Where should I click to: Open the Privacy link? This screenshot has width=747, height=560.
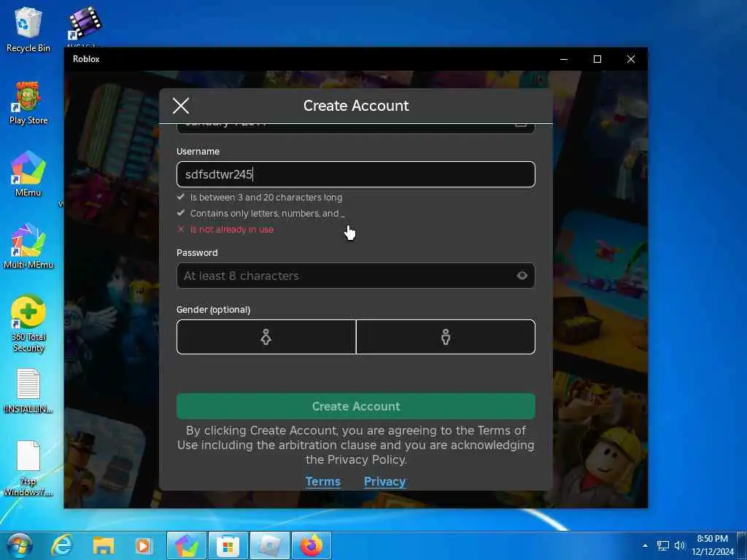385,481
